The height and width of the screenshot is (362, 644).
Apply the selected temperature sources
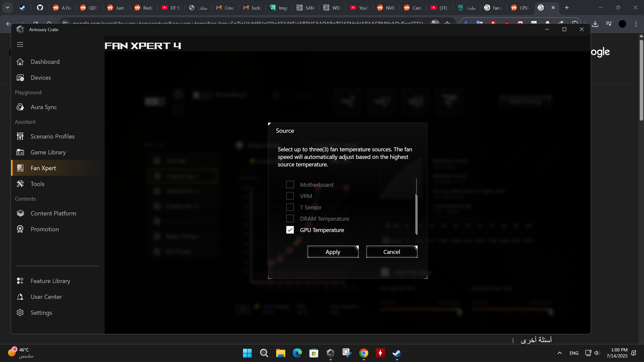pos(333,252)
